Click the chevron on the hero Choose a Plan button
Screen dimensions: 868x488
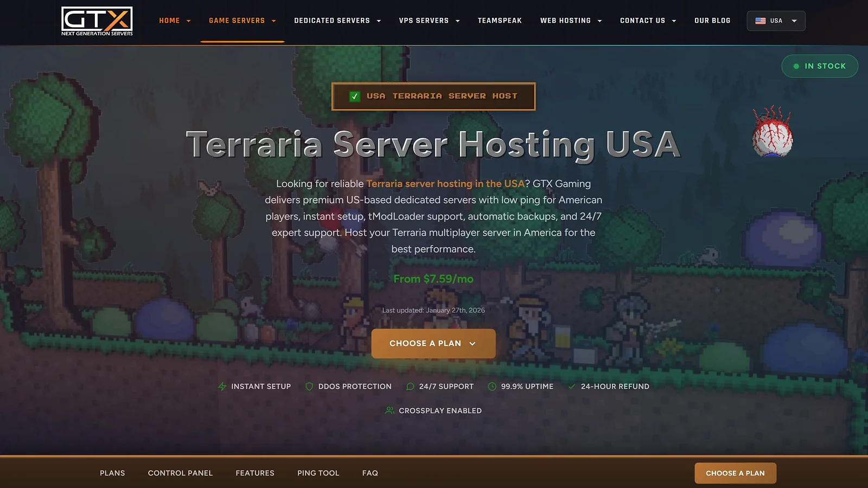pos(473,344)
